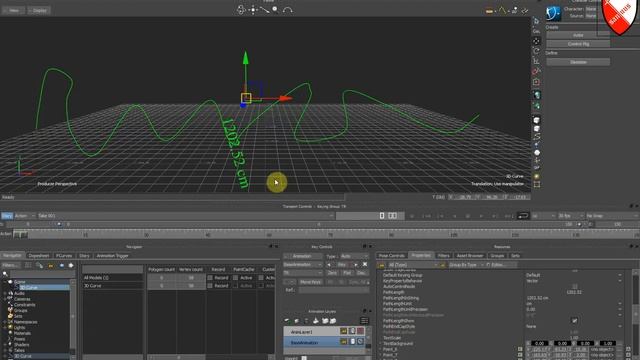Click the Character Controls figure icon
640x360 pixels.
553,13
